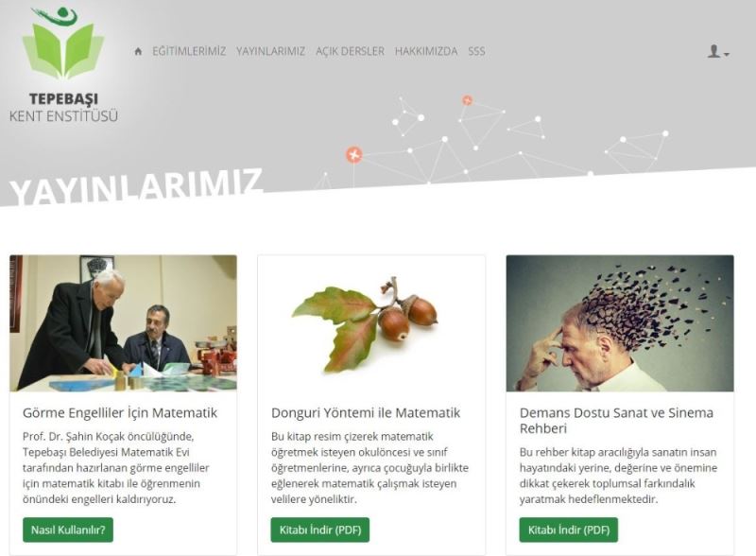756x556 pixels.
Task: Download Demans Dostu guide via Kitabı İndir
Action: (x=569, y=530)
